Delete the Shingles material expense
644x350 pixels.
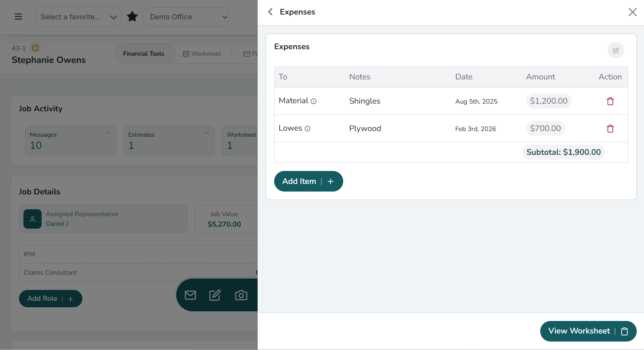[610, 101]
